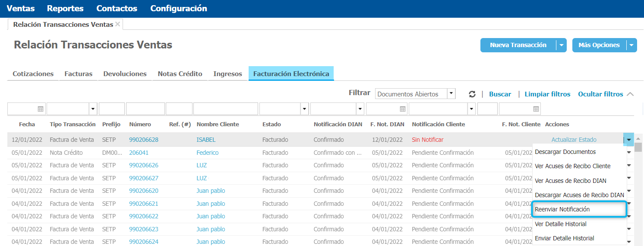644x246 pixels.
Task: Open the Reportes menu
Action: [65, 9]
